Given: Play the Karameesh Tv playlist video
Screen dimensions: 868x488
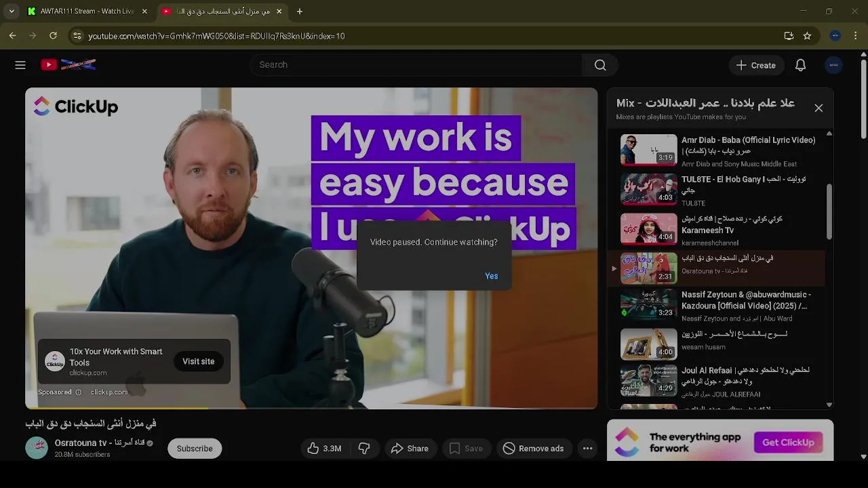Looking at the screenshot, I should pos(717,229).
